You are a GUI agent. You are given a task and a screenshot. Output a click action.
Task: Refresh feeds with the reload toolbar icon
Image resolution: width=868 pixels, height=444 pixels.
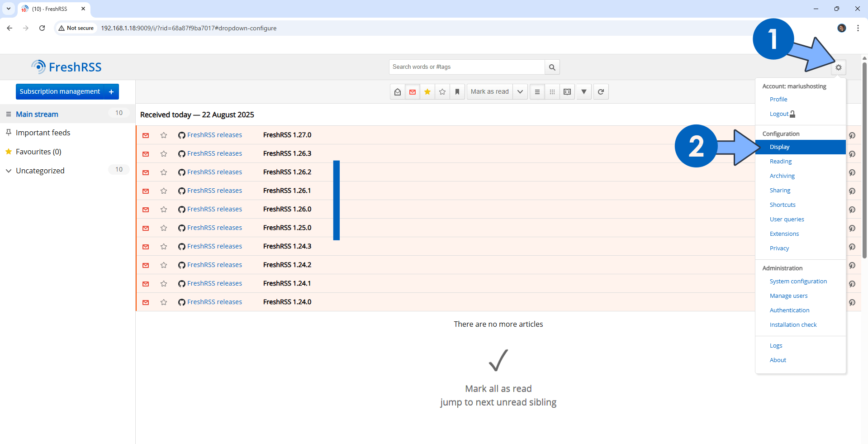(x=601, y=92)
